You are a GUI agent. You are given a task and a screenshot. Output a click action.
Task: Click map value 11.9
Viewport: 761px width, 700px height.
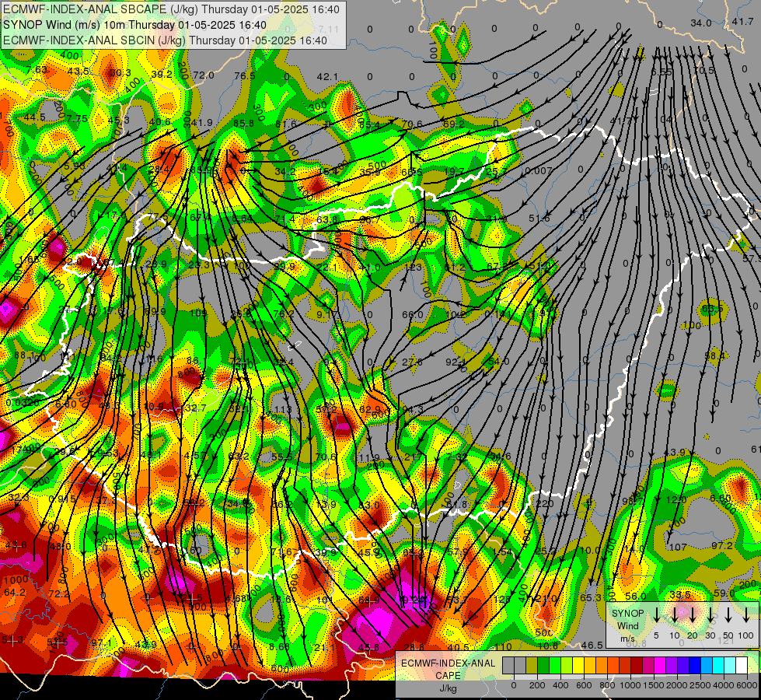[369, 457]
